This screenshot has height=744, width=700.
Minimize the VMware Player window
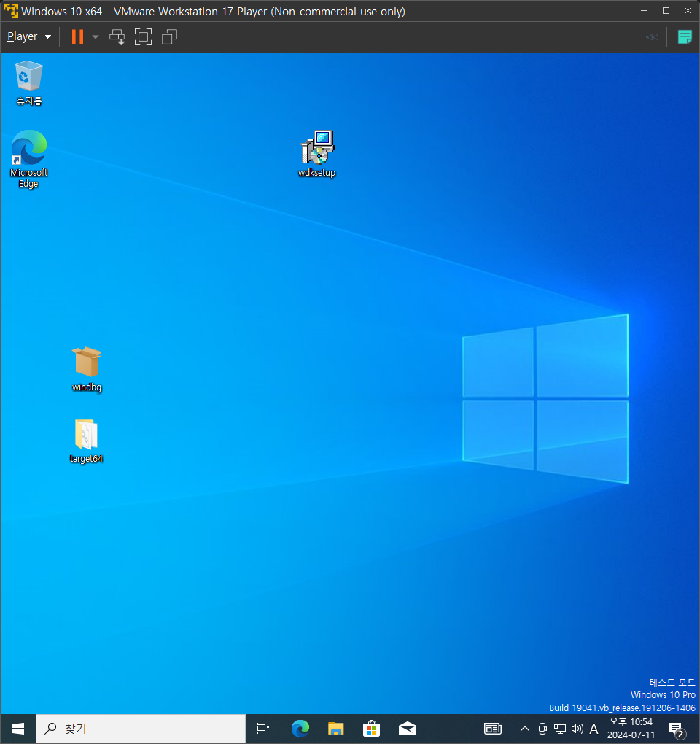point(644,10)
